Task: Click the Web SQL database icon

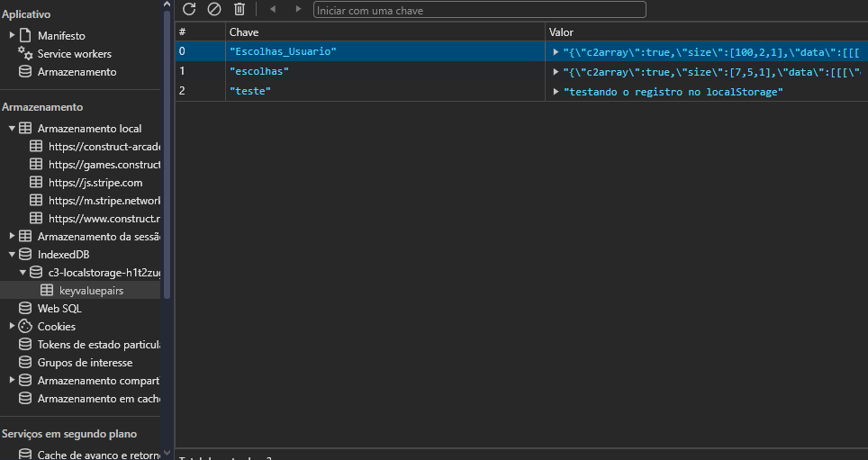Action: 25,308
